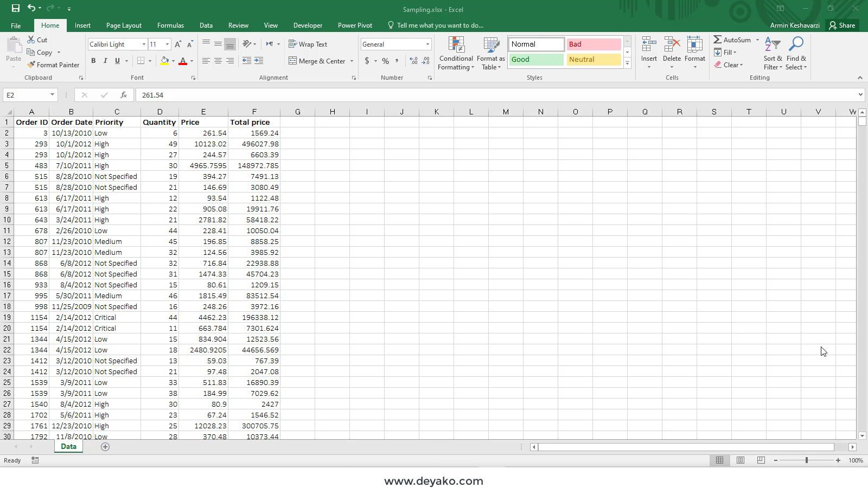The image size is (868, 488).
Task: Click the Tell me what you want search box
Action: tap(435, 25)
